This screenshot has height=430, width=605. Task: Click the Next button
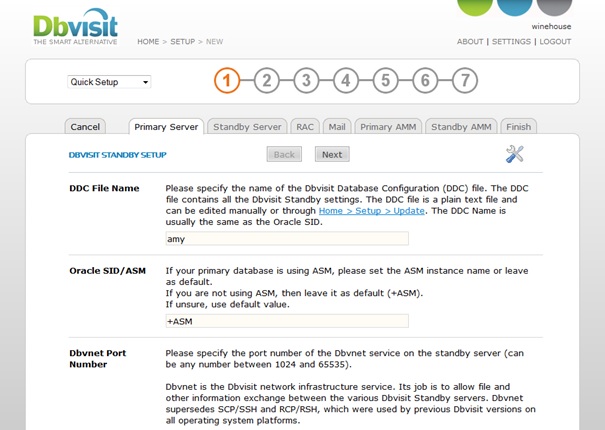pyautogui.click(x=332, y=154)
